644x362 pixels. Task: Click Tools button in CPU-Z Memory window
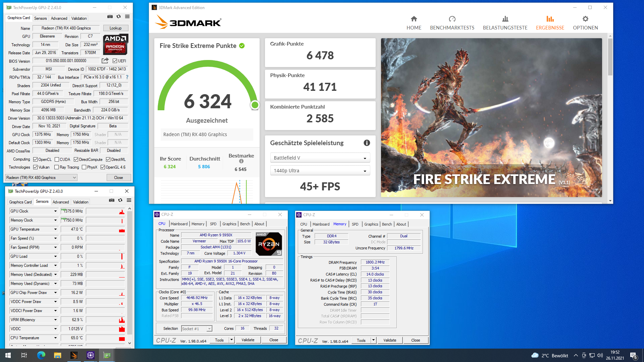[361, 340]
